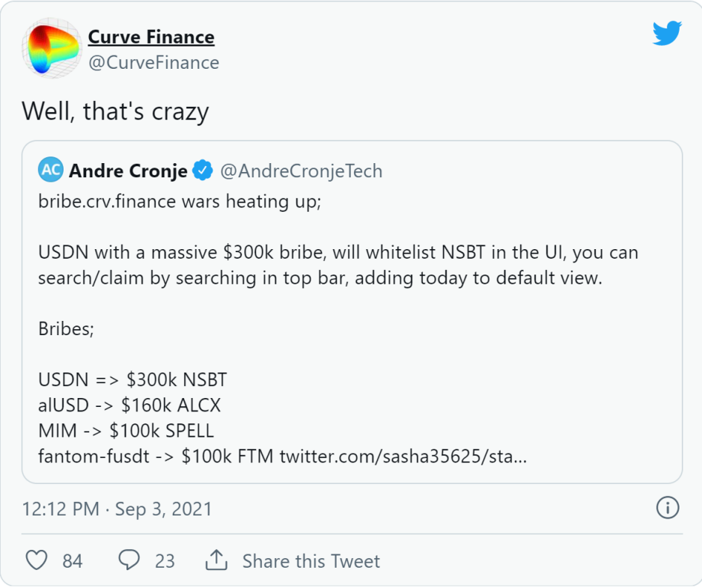Image resolution: width=702 pixels, height=588 pixels.
Task: Click the 23 replies count
Action: 165,561
